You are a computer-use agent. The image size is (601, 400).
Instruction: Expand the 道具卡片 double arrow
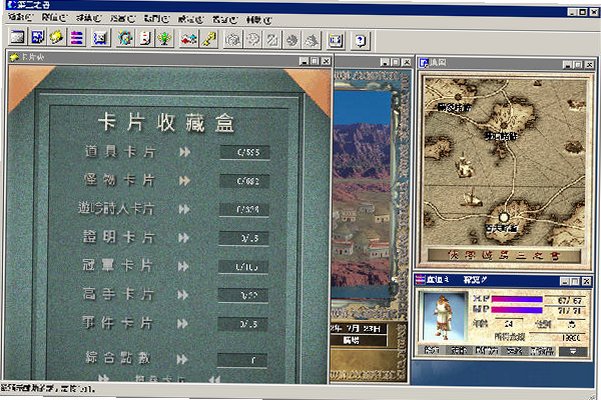(x=185, y=152)
